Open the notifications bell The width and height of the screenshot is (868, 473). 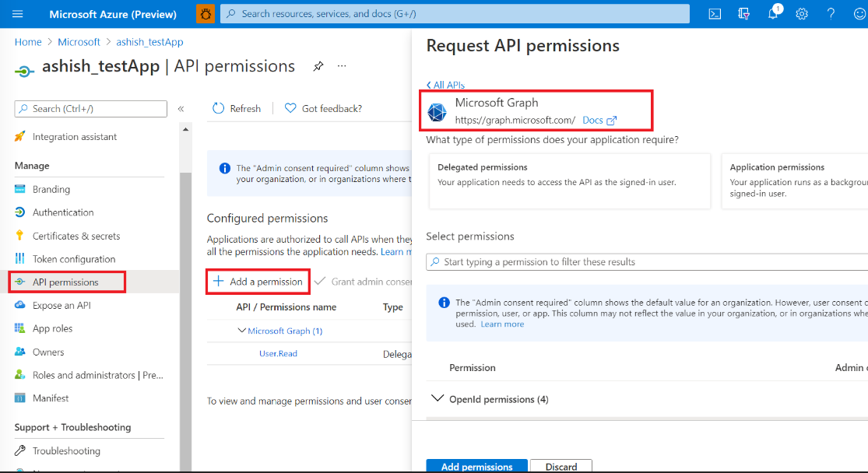coord(773,14)
